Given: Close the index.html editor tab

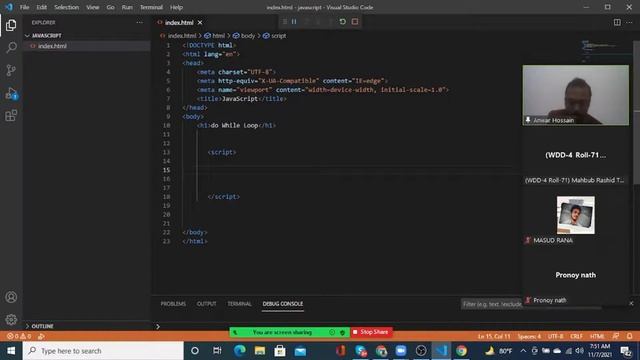Looking at the screenshot, I should coord(200,22).
